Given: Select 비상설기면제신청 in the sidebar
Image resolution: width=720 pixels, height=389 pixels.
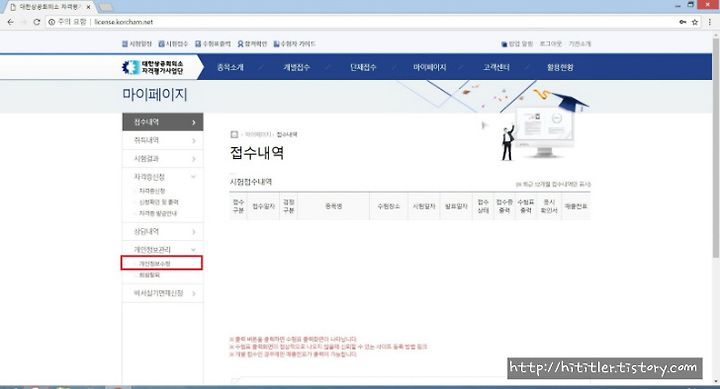Looking at the screenshot, I should 163,293.
